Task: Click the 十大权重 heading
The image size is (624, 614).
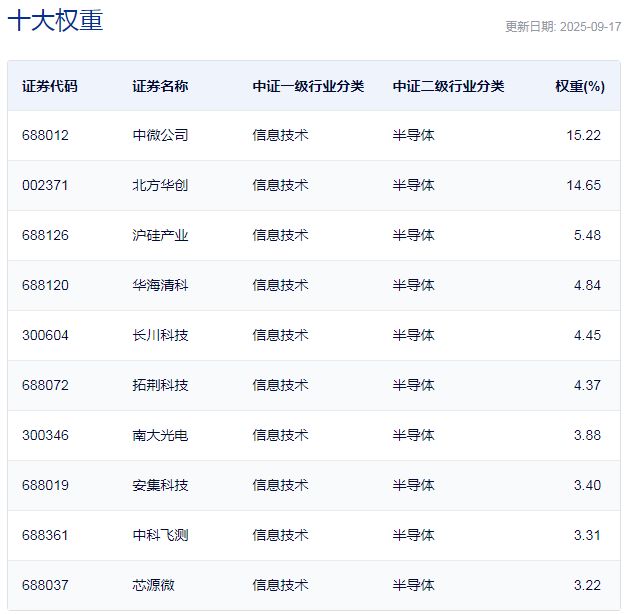Action: pyautogui.click(x=55, y=20)
